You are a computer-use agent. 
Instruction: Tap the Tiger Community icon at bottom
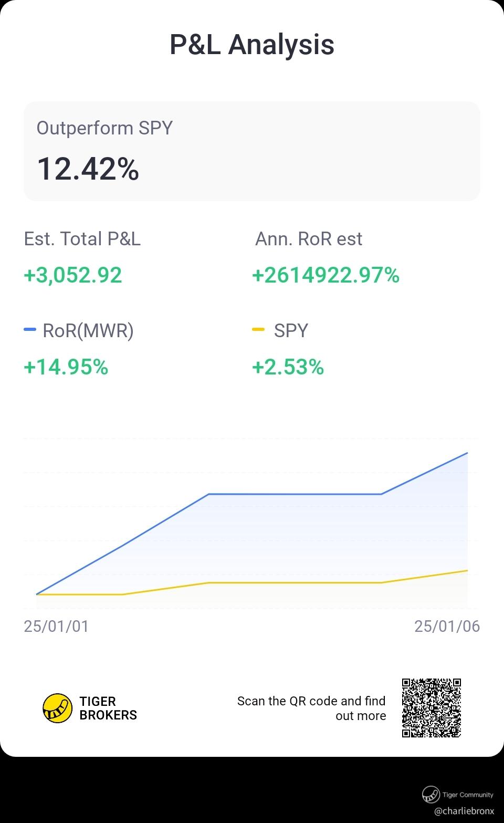click(430, 794)
